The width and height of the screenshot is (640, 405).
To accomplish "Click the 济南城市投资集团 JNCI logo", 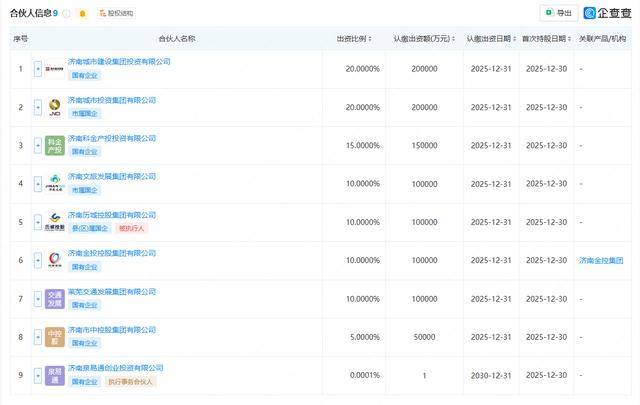I will point(55,107).
